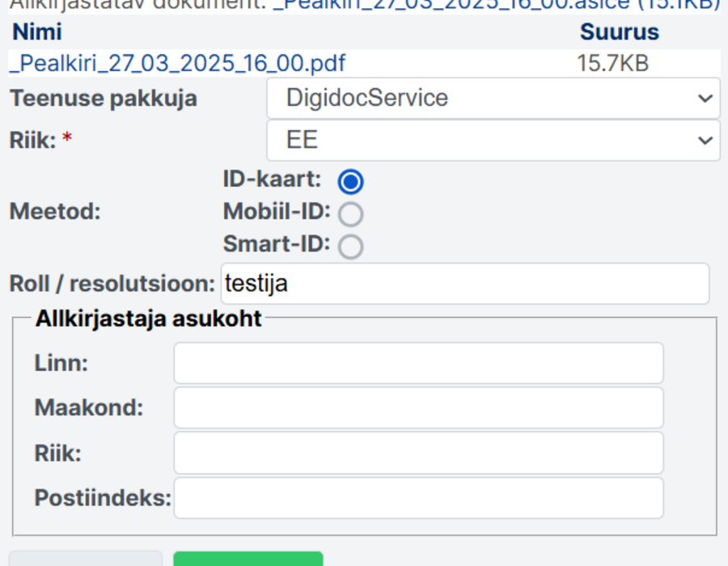Focus the Linn input field
Screen dimensions: 728x566
pos(418,363)
